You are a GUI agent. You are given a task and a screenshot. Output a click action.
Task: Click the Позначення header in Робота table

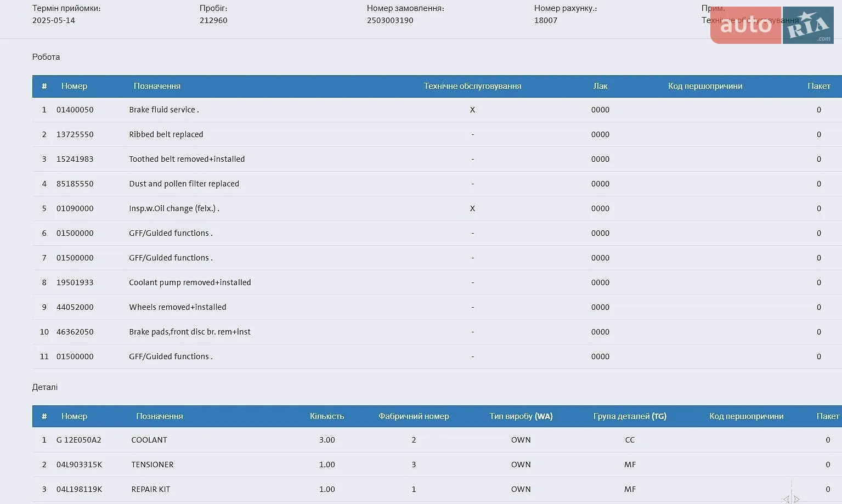click(157, 86)
